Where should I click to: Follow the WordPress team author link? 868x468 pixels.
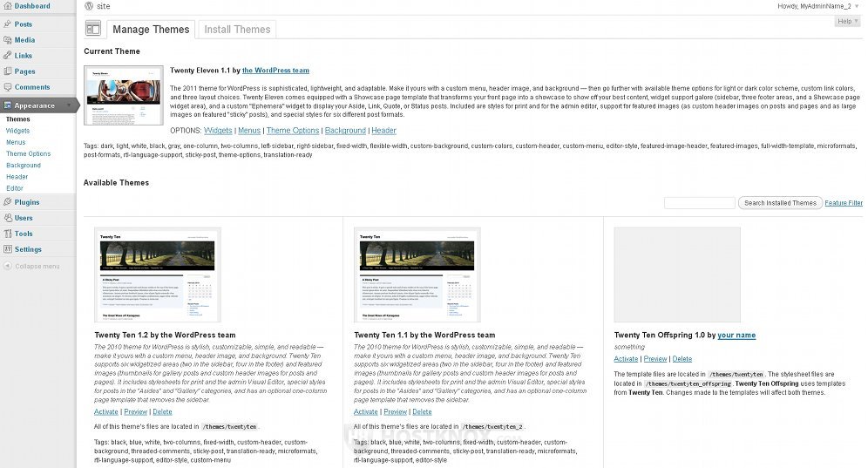coord(275,71)
